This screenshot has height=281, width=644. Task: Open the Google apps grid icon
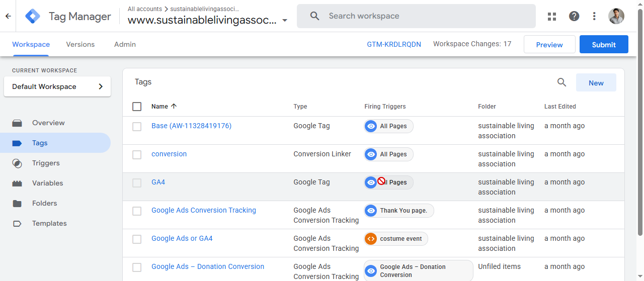coord(552,16)
